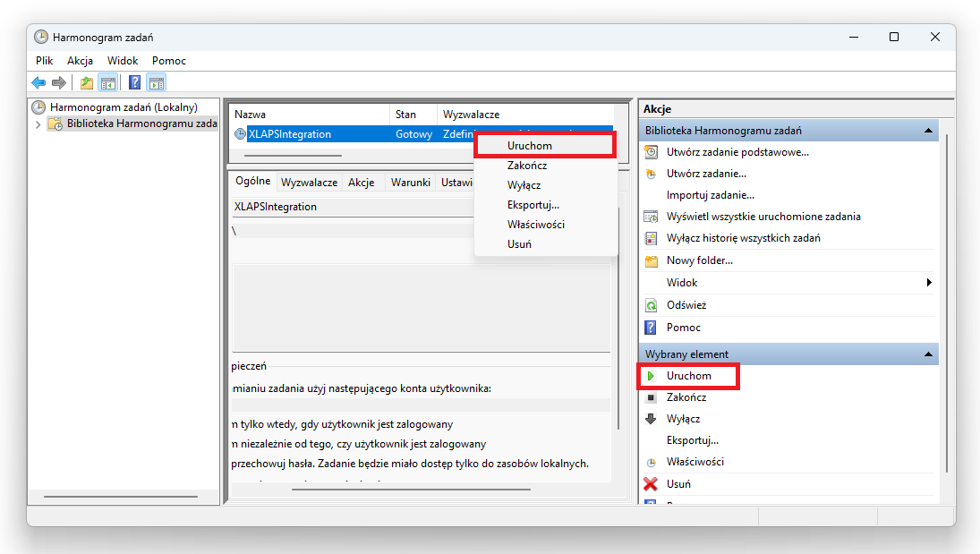The height and width of the screenshot is (554, 980).
Task: Click Importuj zadanie… in the Akcje pane
Action: point(710,195)
